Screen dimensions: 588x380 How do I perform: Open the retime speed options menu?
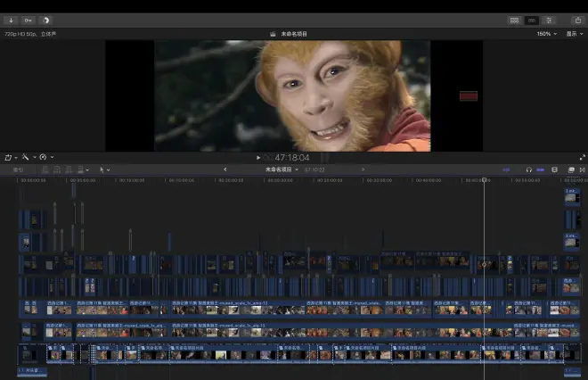pos(45,157)
